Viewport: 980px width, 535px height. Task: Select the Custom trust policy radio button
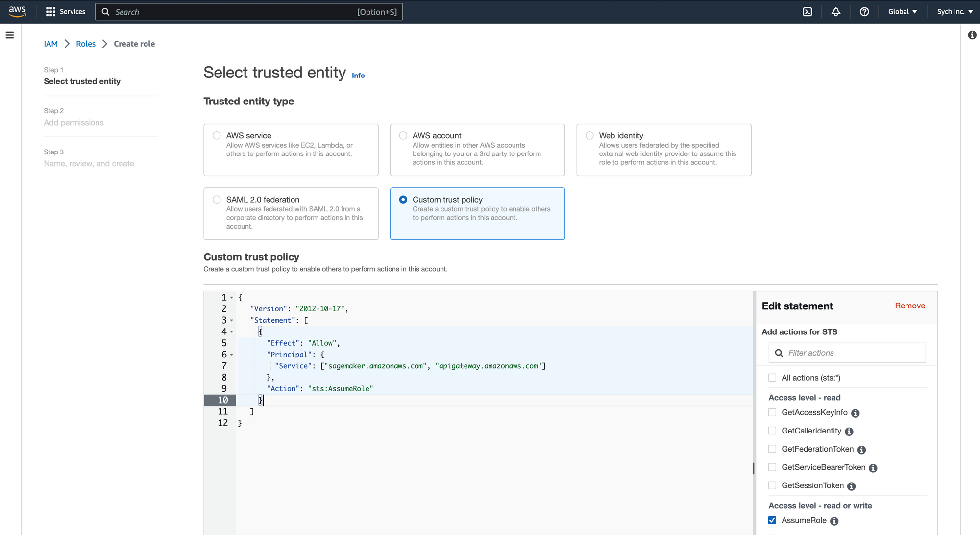[x=403, y=200]
